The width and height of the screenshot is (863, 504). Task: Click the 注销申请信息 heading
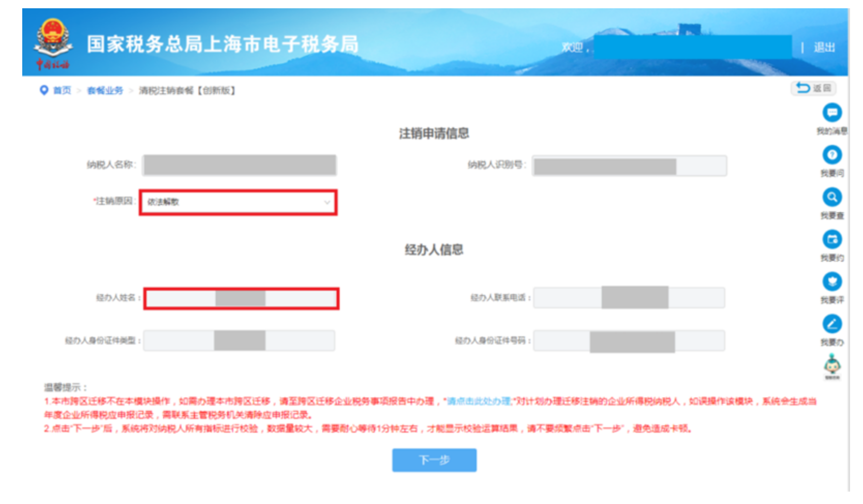coord(434,134)
